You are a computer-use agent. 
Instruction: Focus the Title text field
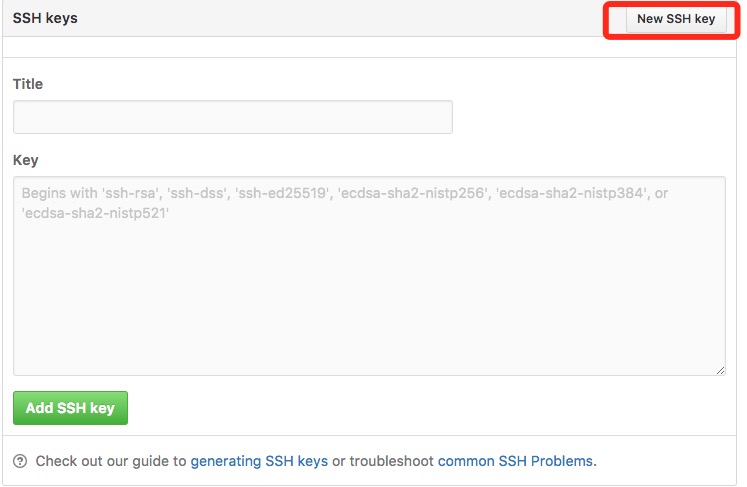tap(232, 117)
